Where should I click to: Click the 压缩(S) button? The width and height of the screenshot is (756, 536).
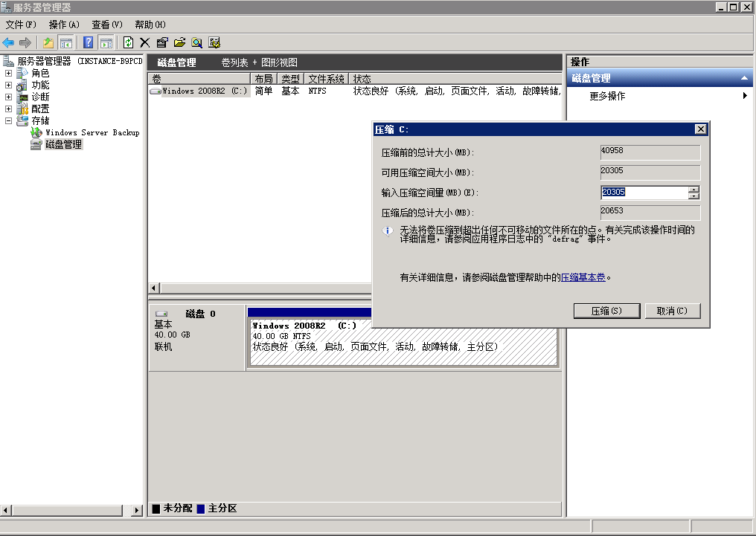[606, 311]
